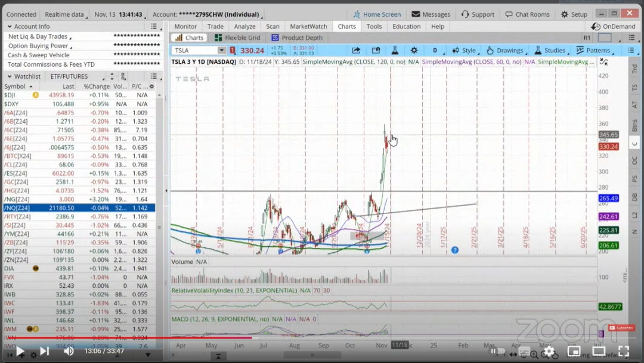The height and width of the screenshot is (363, 644).
Task: Open the Drawings tools menu
Action: click(504, 51)
